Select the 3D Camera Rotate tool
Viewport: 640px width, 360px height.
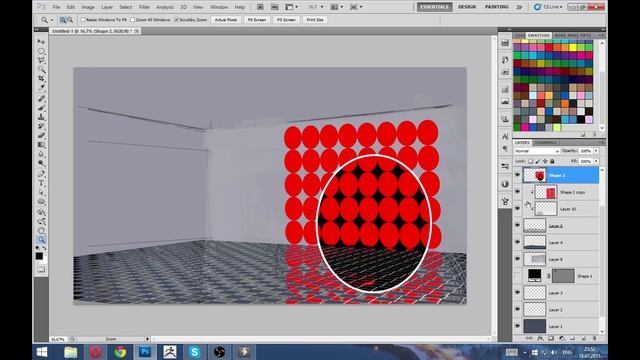pyautogui.click(x=41, y=222)
